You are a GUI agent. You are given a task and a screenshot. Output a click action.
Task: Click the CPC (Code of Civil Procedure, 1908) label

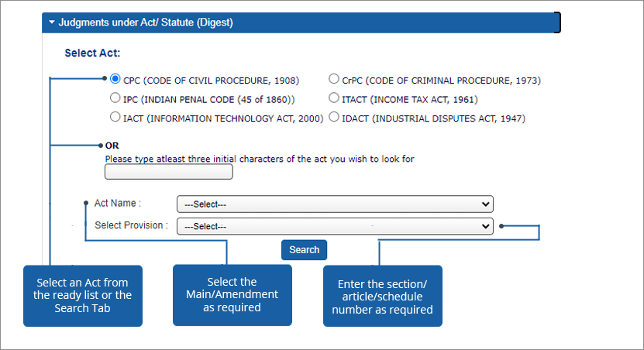pyautogui.click(x=211, y=80)
